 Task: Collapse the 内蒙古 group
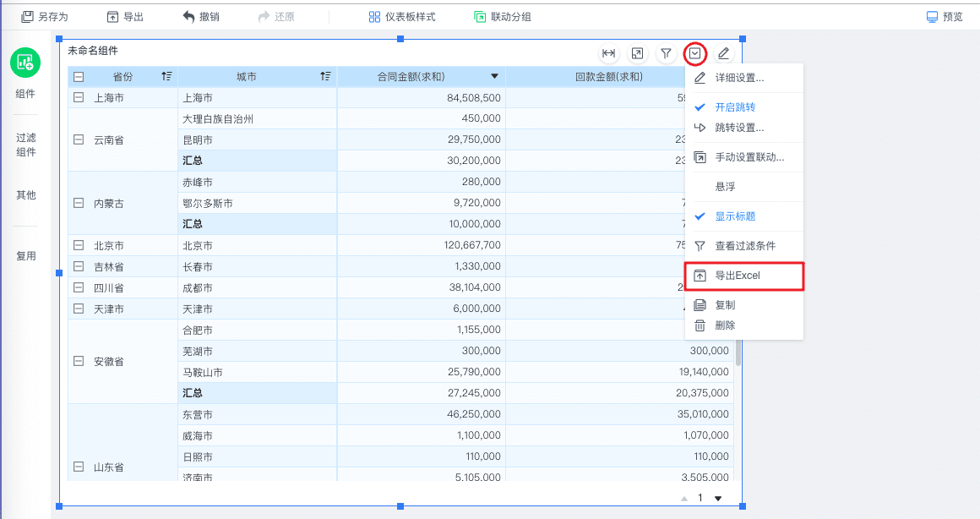click(79, 203)
